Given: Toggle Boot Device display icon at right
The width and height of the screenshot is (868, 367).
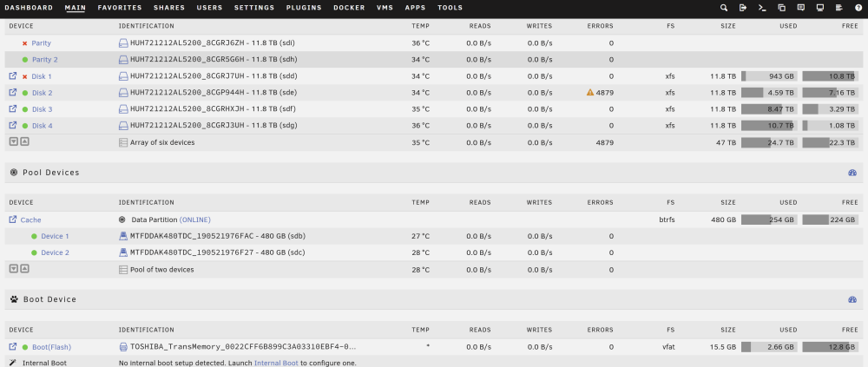Looking at the screenshot, I should click(x=852, y=299).
